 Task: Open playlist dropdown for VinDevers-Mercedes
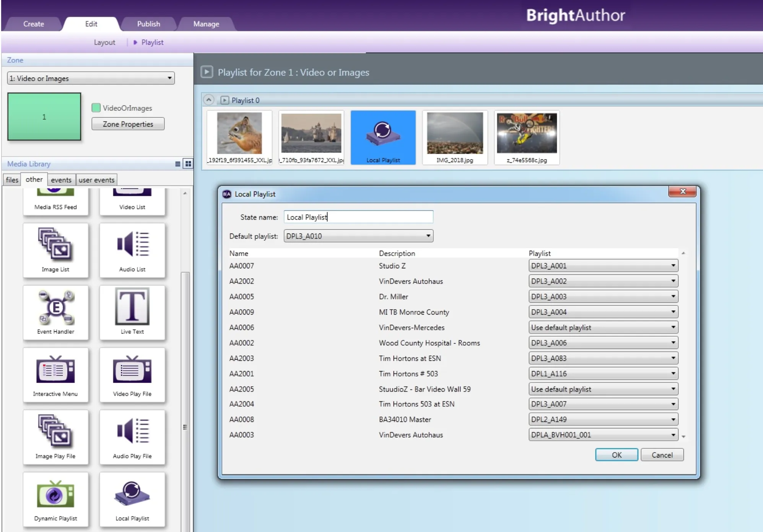tap(603, 328)
